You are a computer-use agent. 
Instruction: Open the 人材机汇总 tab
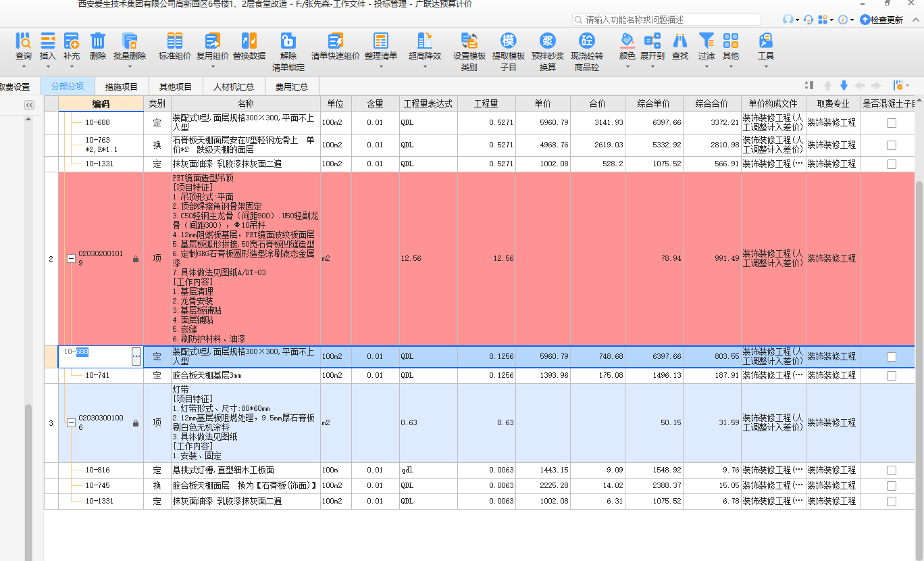tap(234, 87)
